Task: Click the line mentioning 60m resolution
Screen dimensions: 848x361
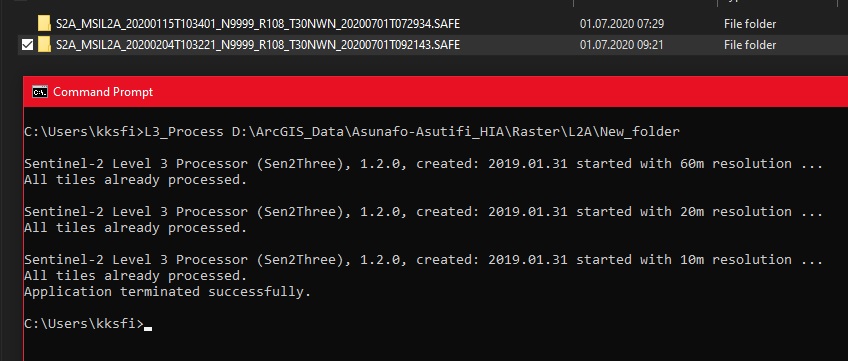Action: [423, 164]
